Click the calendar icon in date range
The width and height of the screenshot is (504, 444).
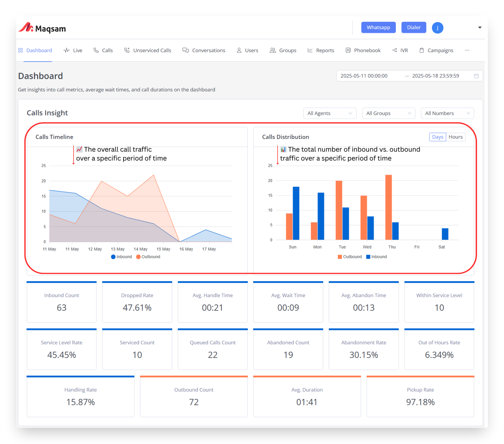tap(476, 76)
